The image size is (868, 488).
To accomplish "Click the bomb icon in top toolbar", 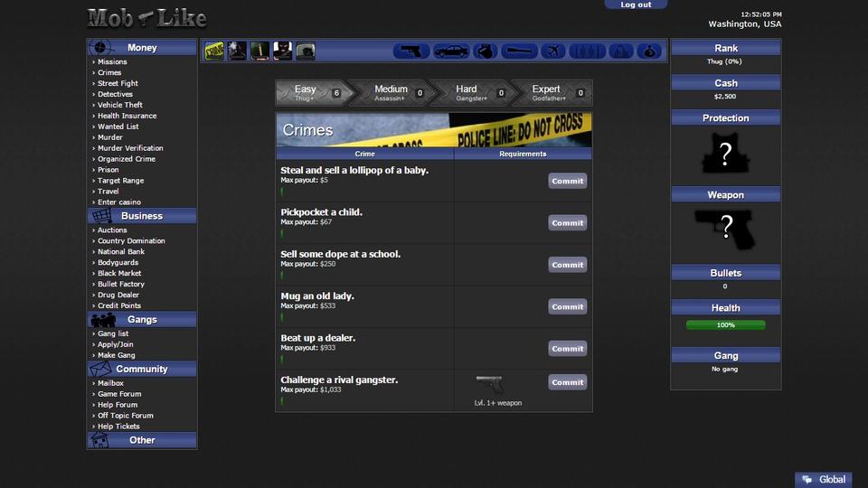I will [x=486, y=52].
